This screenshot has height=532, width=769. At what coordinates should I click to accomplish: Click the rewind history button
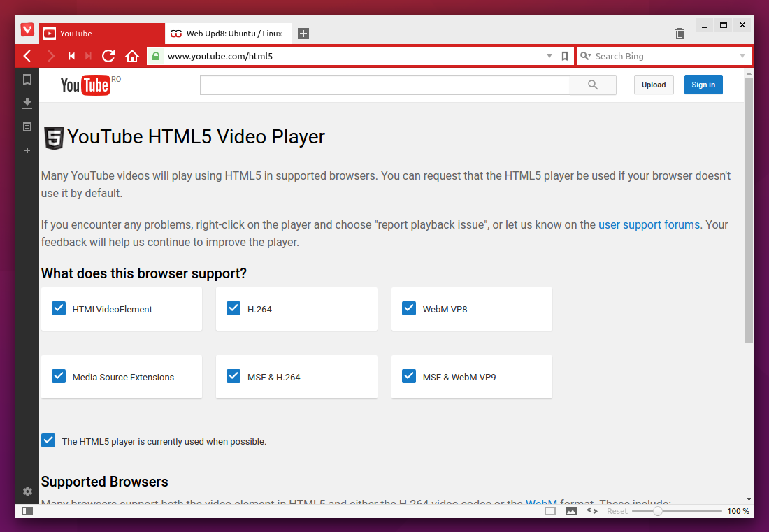71,56
